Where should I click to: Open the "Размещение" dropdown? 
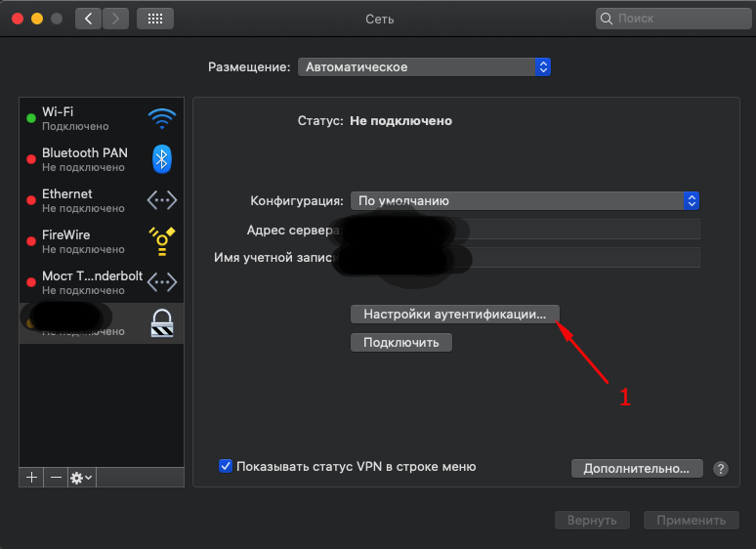click(424, 67)
